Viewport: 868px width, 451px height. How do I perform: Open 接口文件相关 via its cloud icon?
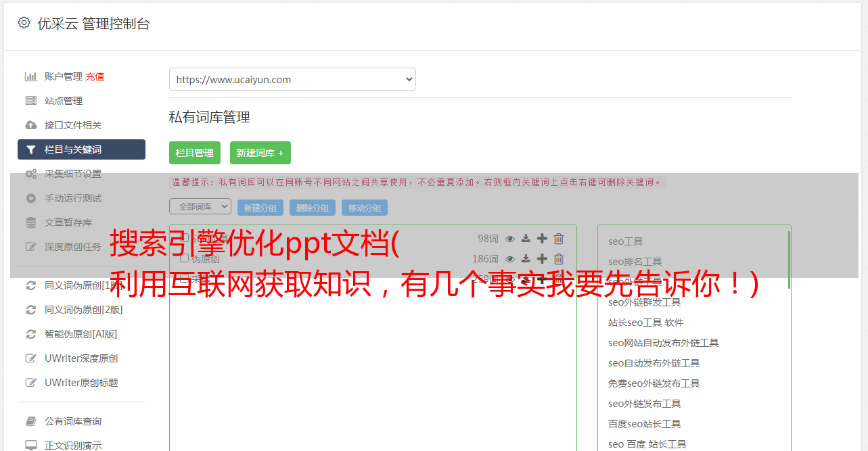tap(31, 125)
